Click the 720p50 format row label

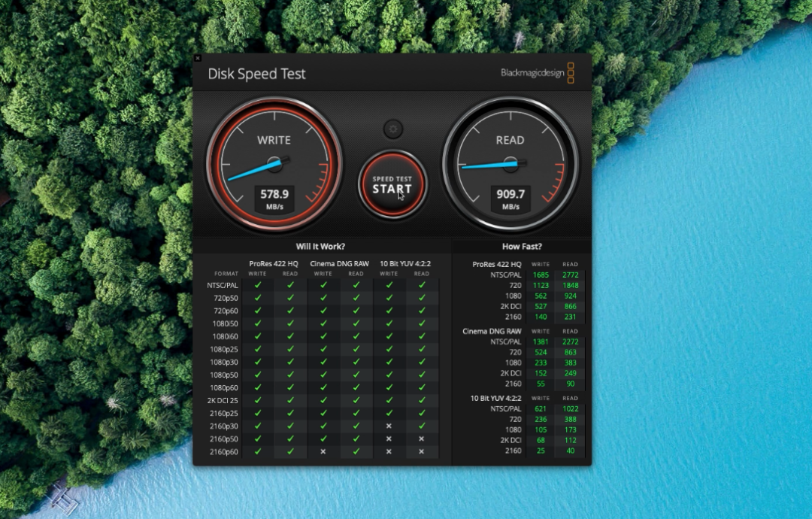pos(226,298)
